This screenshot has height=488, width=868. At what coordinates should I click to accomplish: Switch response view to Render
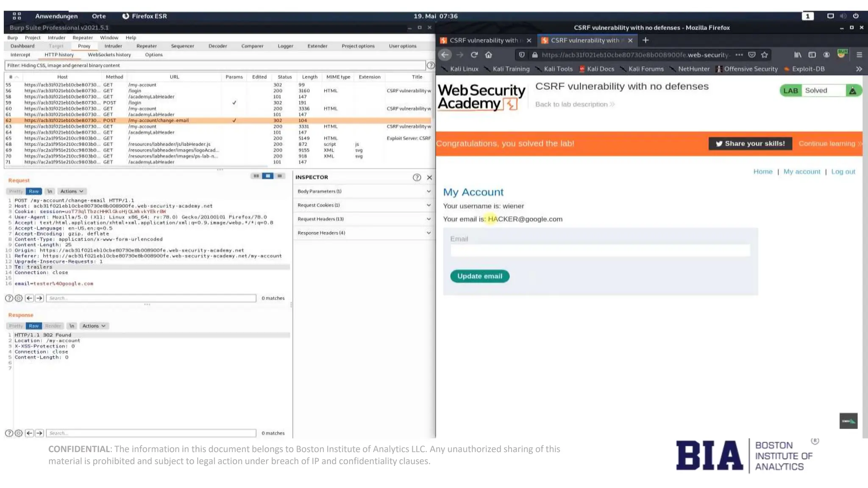point(53,326)
